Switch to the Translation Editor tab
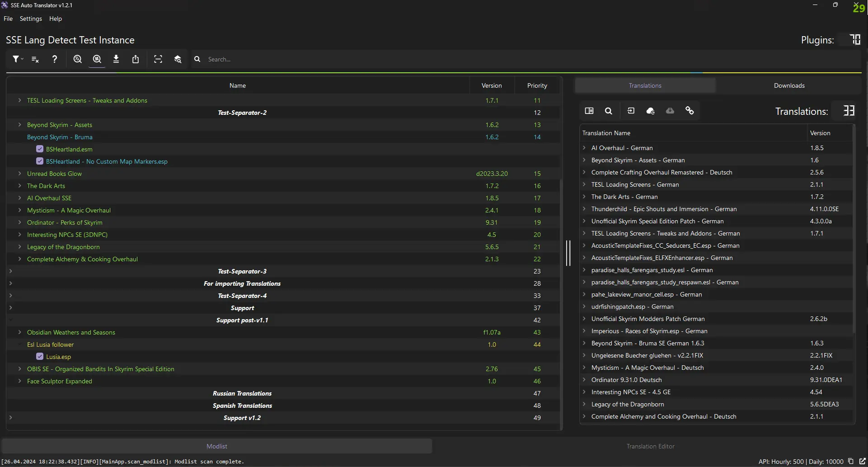 click(650, 446)
